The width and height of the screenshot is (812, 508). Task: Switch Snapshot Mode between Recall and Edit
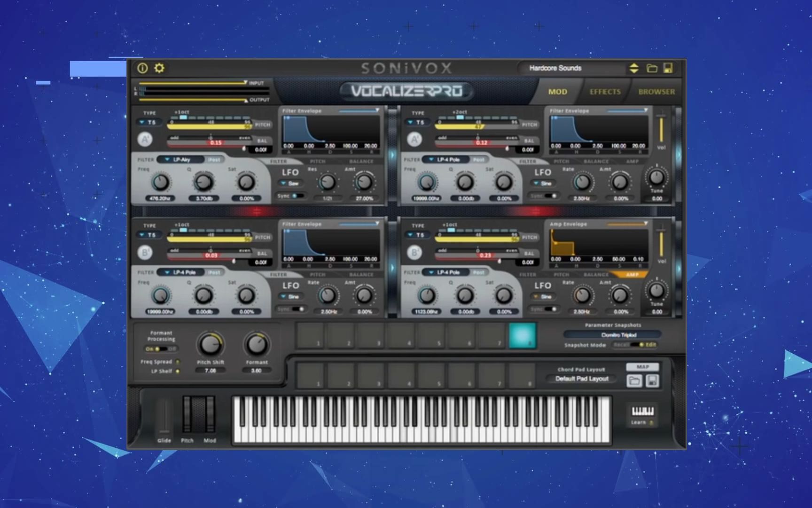pos(635,345)
